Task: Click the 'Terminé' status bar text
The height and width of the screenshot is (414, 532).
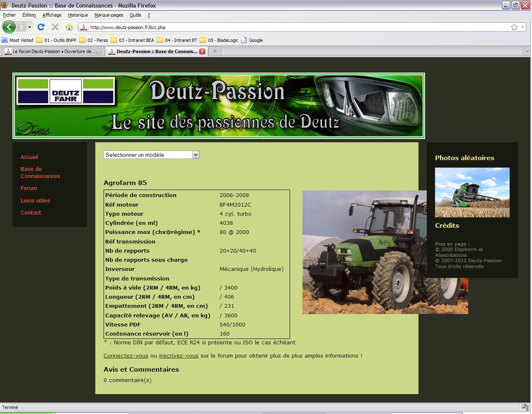Action: point(10,407)
